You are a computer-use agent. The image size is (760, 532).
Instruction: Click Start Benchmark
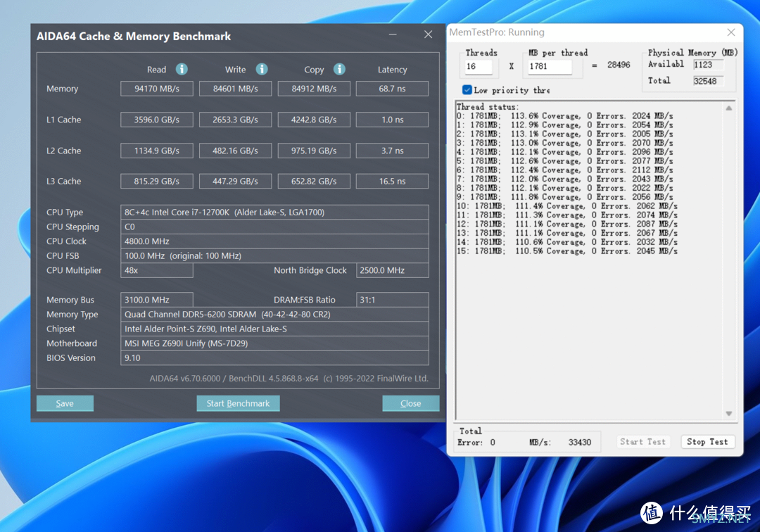click(238, 403)
